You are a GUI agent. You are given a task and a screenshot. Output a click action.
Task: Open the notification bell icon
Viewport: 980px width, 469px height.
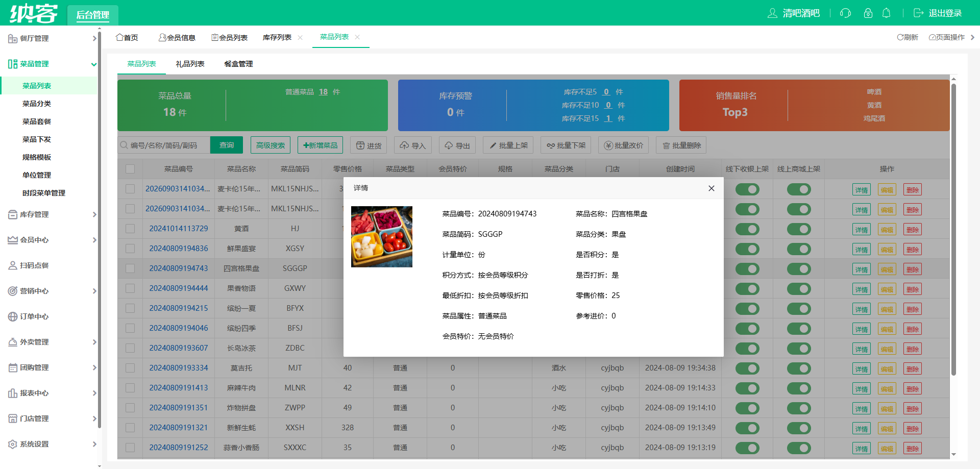pos(887,13)
